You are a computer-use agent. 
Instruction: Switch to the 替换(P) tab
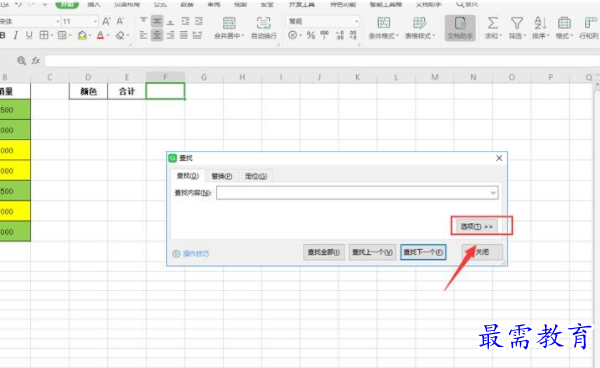(222, 176)
